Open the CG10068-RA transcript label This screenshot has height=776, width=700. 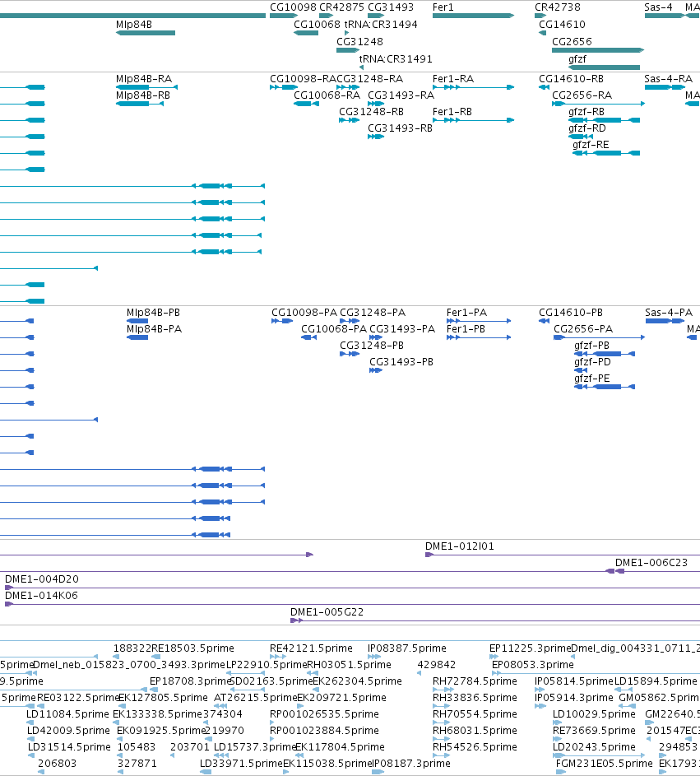pyautogui.click(x=327, y=95)
